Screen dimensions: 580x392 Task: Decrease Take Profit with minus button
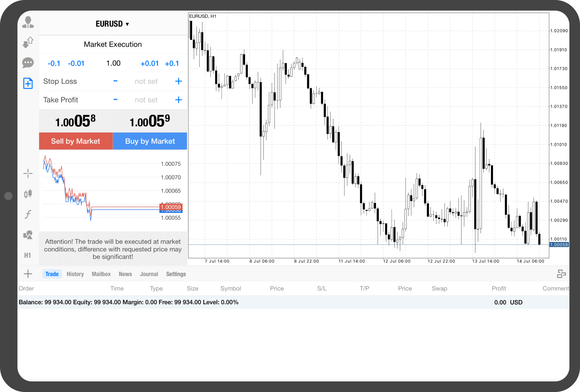[115, 100]
